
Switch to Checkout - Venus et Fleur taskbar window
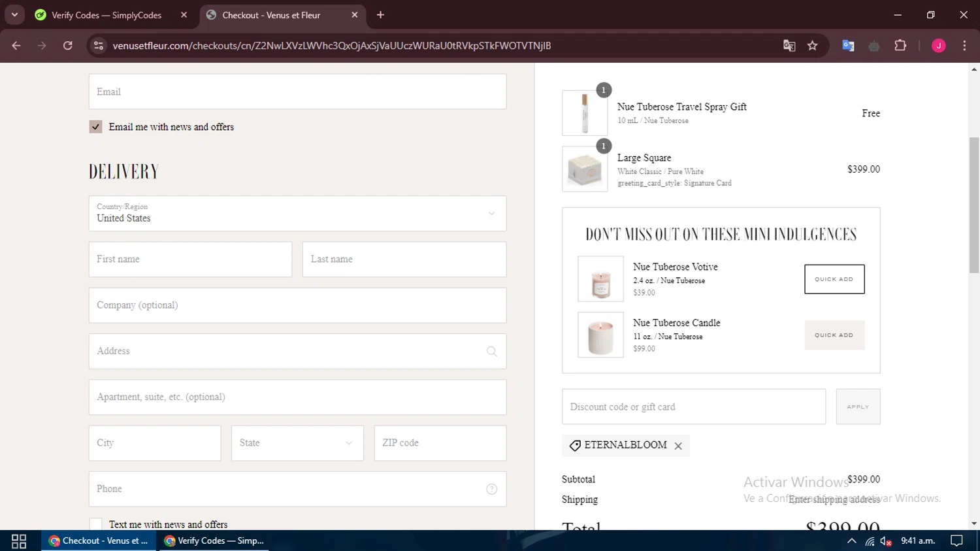[99, 541]
